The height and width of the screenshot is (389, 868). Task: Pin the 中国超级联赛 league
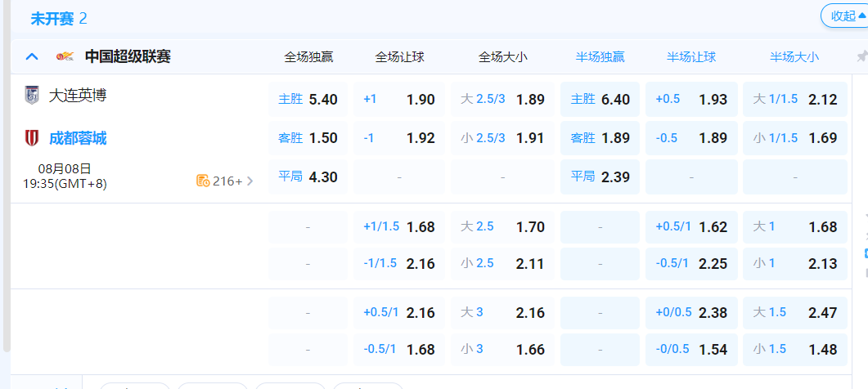pyautogui.click(x=861, y=56)
